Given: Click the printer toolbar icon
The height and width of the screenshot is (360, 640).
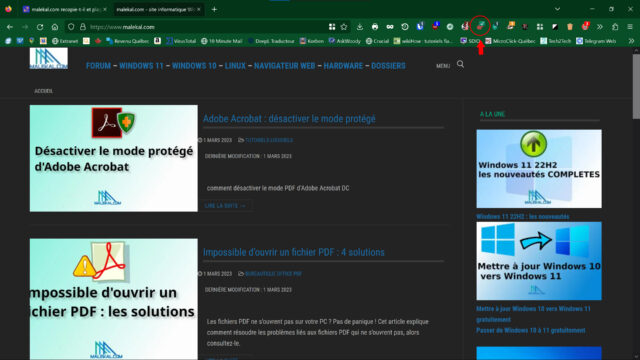Looking at the screenshot, I should coord(375,27).
